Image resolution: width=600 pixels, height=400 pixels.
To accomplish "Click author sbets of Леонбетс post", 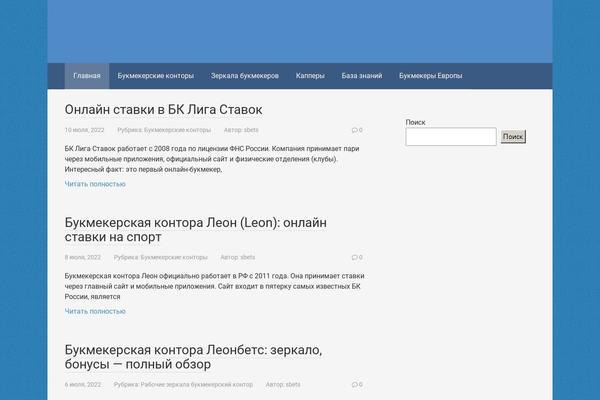I will pyautogui.click(x=293, y=385).
